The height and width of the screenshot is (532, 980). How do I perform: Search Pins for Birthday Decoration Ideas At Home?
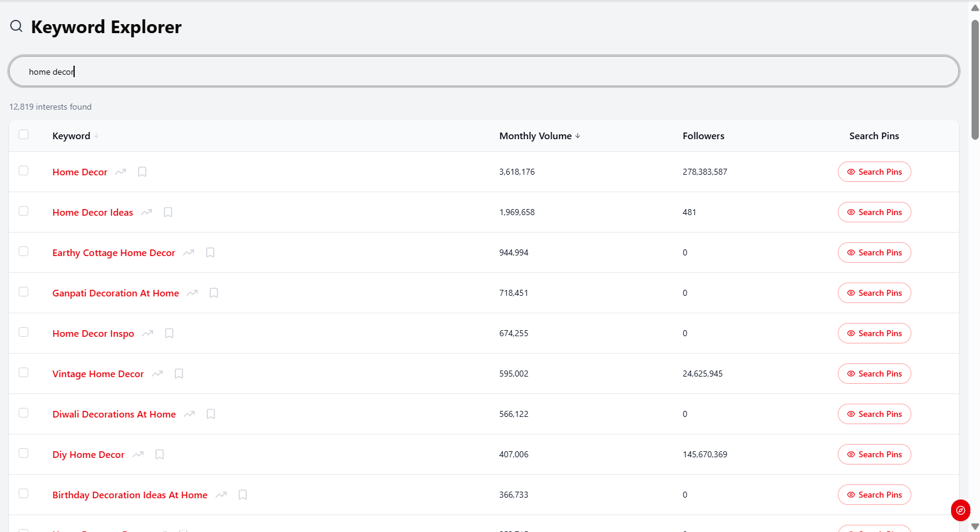click(x=874, y=495)
